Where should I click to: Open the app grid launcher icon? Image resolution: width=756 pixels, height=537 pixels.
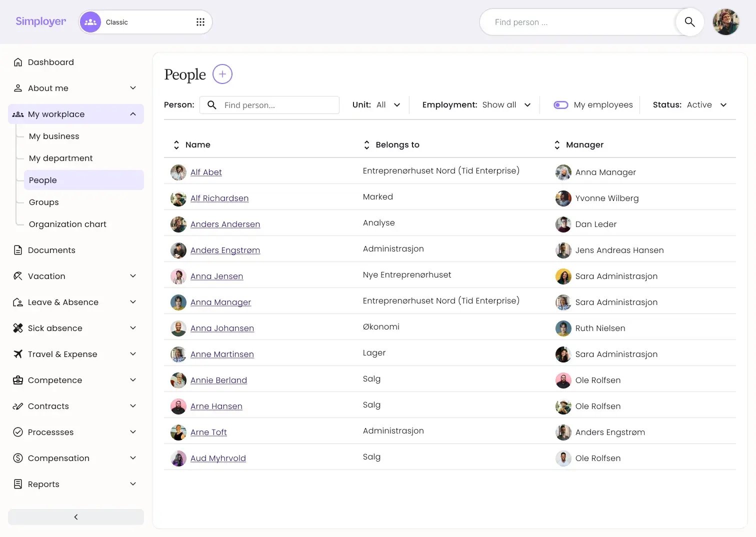coord(200,22)
